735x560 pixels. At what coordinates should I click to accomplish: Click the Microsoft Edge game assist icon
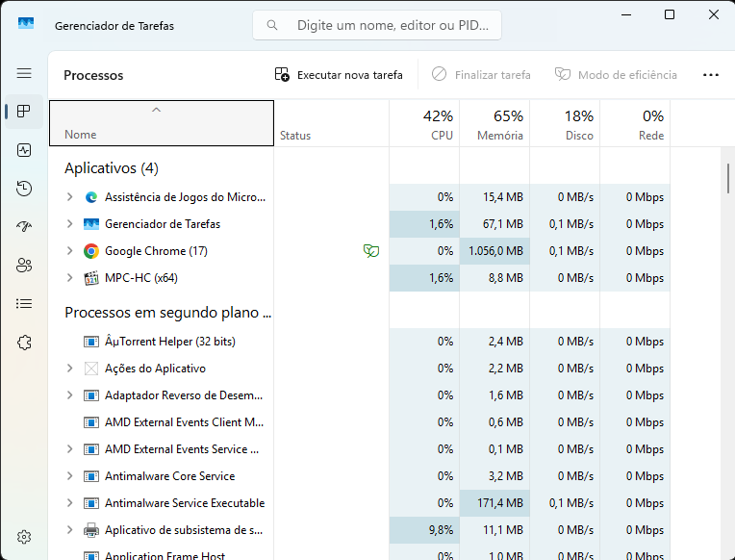pyautogui.click(x=91, y=197)
